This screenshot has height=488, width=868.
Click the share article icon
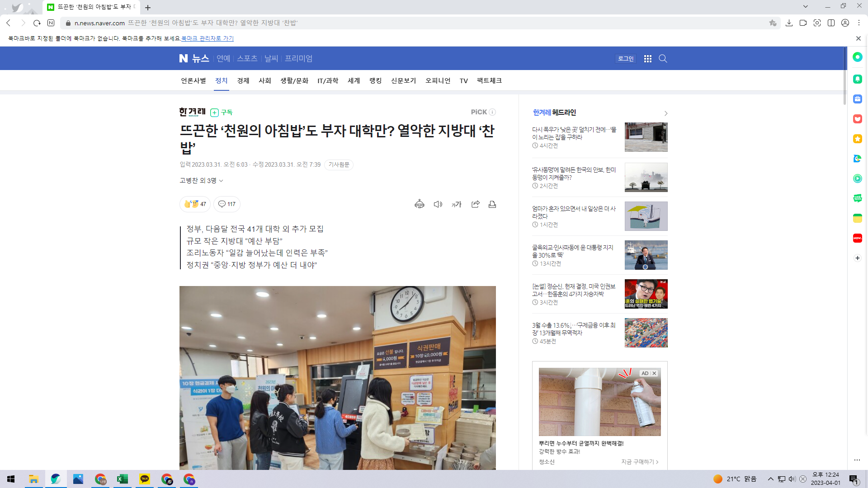pos(475,204)
